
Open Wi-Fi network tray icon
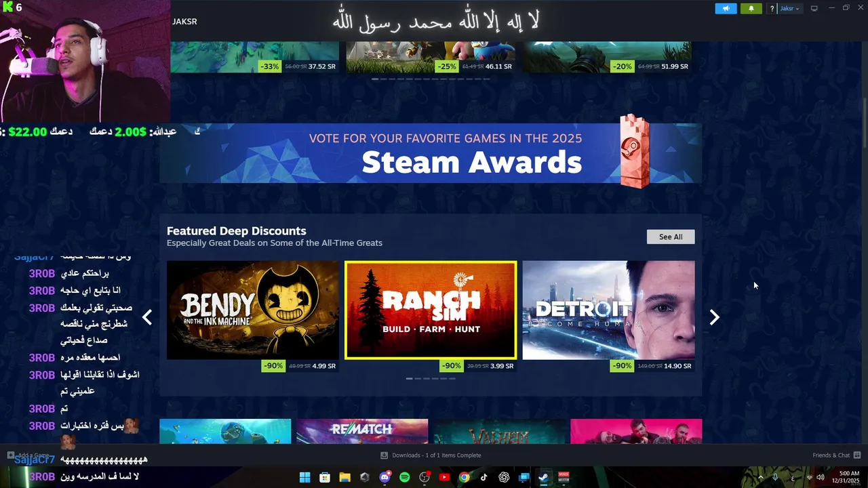tap(809, 477)
